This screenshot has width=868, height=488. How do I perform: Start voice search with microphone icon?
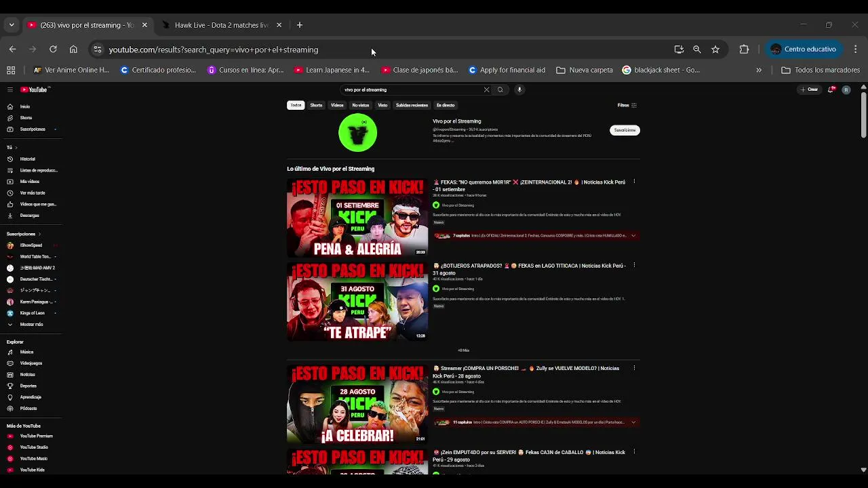click(x=519, y=89)
